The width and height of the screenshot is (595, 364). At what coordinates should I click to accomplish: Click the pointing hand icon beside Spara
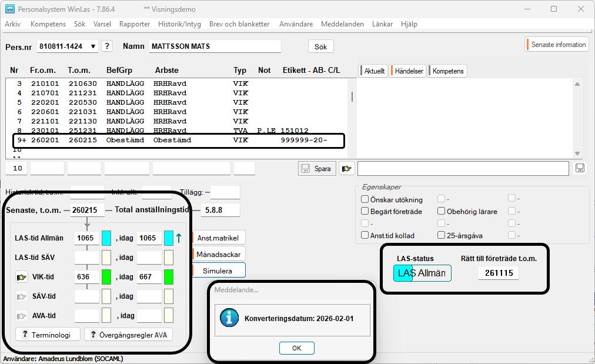tap(347, 169)
